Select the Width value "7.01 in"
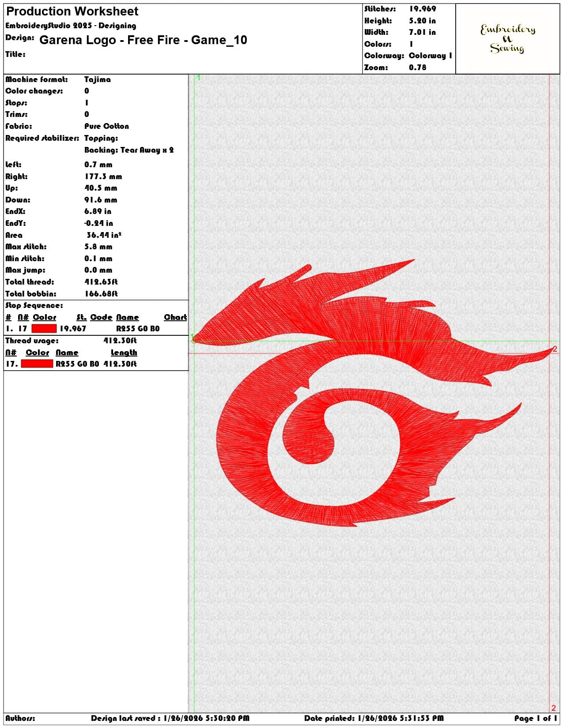The width and height of the screenshot is (563, 728). tap(422, 32)
